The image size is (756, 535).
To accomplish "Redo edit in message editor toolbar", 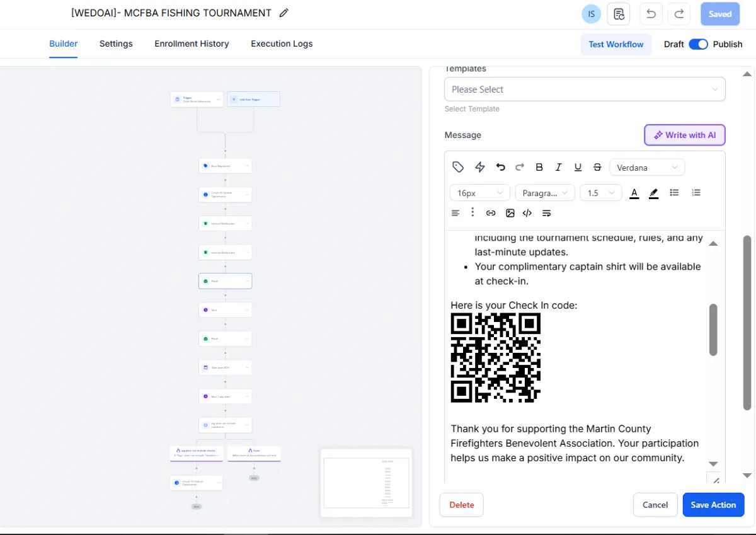I will click(520, 167).
